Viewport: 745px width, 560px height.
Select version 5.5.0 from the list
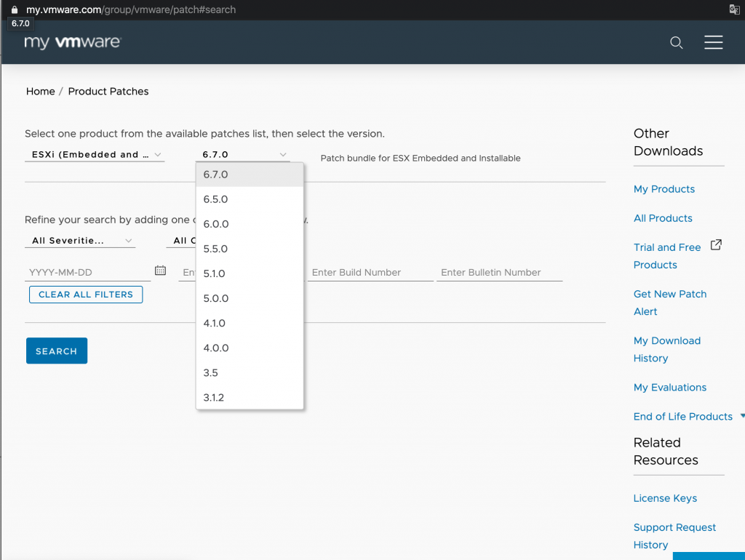250,249
